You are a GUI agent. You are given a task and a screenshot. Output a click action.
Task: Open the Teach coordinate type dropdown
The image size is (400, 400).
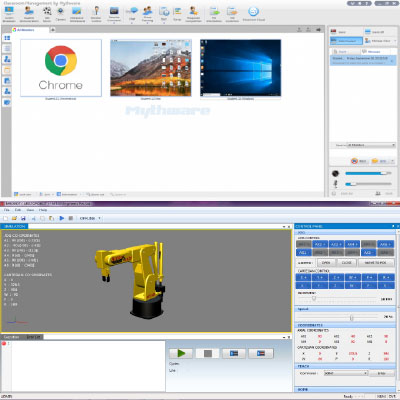click(x=346, y=373)
